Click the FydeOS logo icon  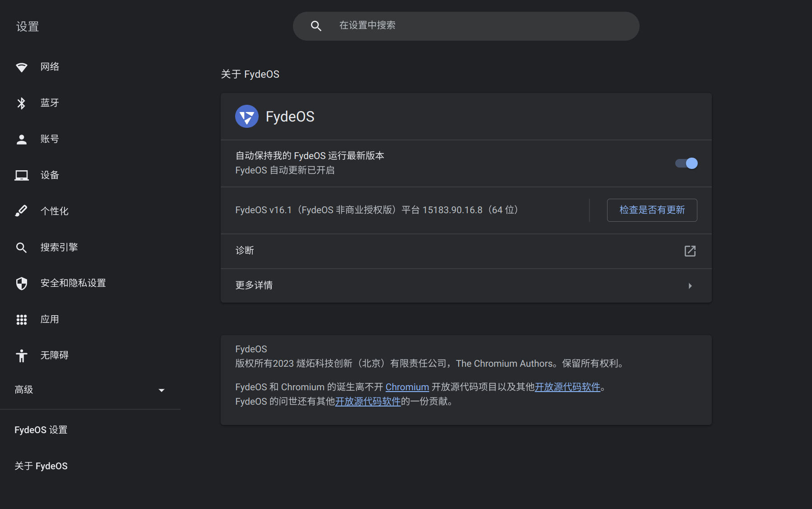(246, 117)
